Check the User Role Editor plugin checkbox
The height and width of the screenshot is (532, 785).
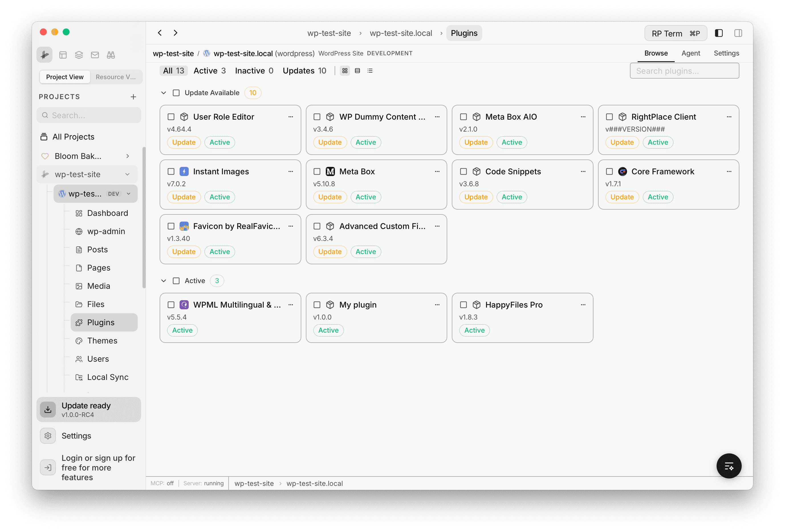(x=171, y=116)
